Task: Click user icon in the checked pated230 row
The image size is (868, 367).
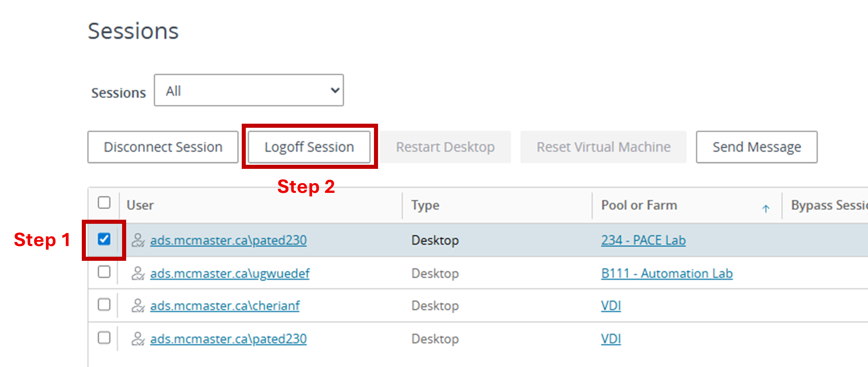Action: click(138, 240)
